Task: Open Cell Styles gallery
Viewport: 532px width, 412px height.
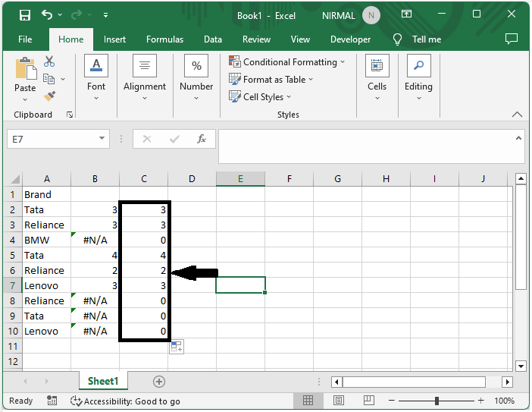Action: click(260, 97)
